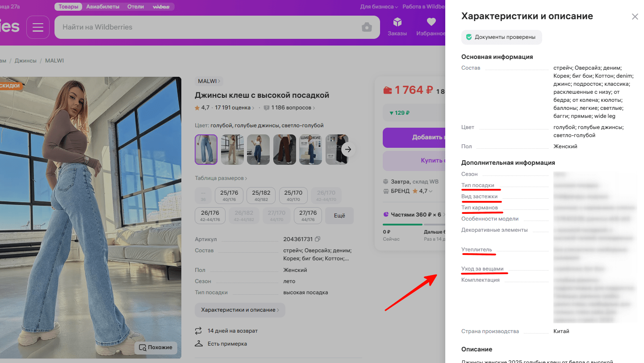Switch to the Отели tab
The image size is (644, 363).
pyautogui.click(x=135, y=7)
